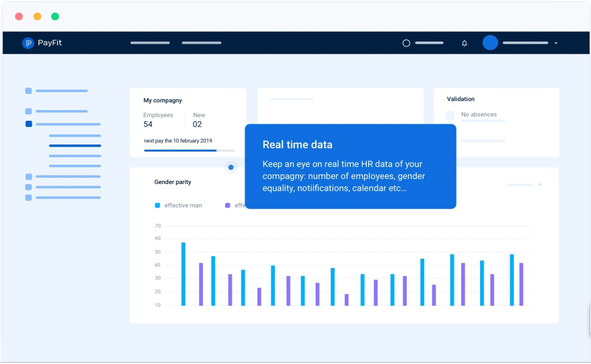Open the user profile avatar
Image resolution: width=591 pixels, height=364 pixels.
pyautogui.click(x=490, y=43)
